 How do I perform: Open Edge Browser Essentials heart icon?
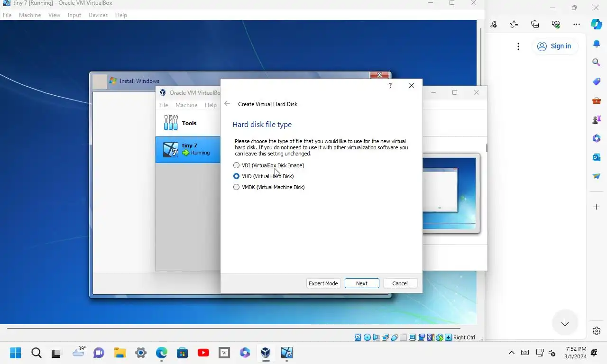point(556,24)
